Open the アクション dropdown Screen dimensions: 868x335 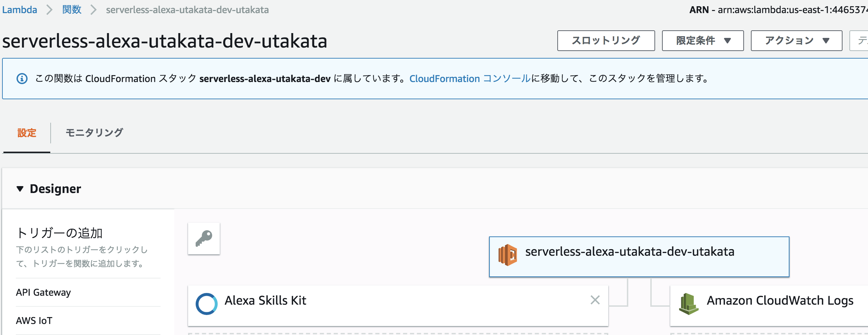(796, 41)
